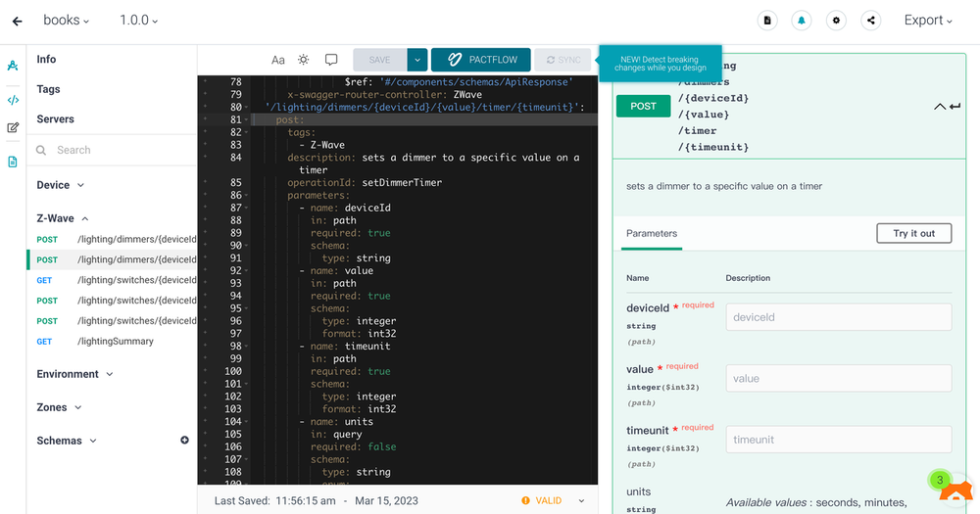
Task: Expand the Environment section
Action: point(74,374)
